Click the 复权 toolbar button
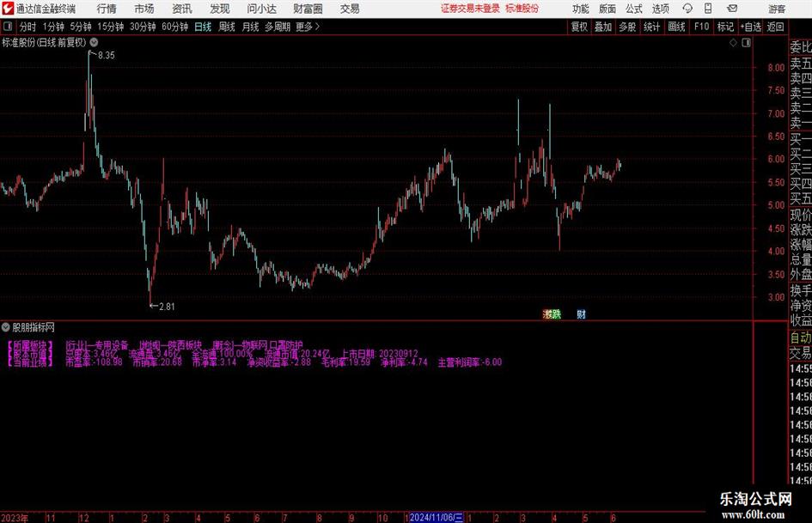812x523 pixels. click(x=579, y=27)
